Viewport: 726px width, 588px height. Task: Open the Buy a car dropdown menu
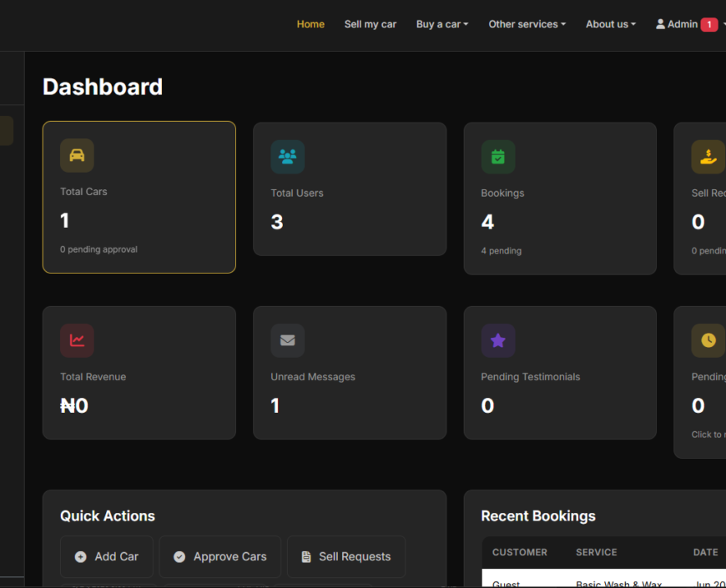[x=442, y=24]
